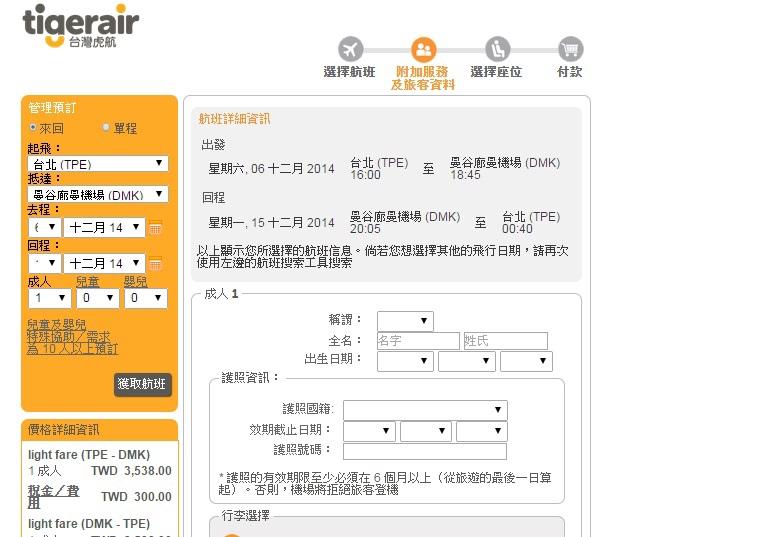Viewport: 758px width, 537px height.
Task: Open the 抵達 destination dropdown 曼谷廊曼機場
Action: (98, 194)
